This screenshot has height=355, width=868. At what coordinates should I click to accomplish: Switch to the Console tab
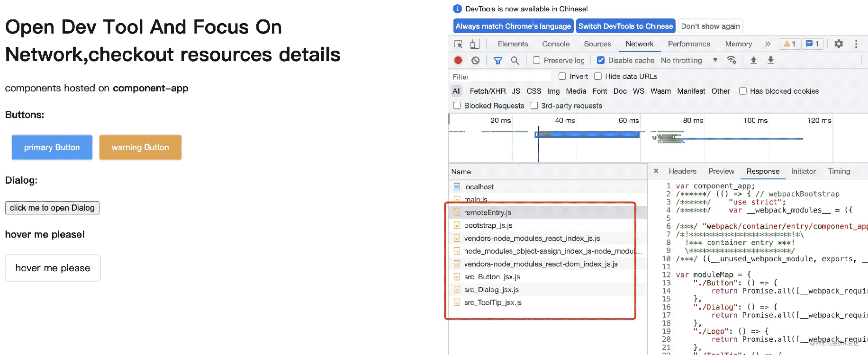pos(556,44)
